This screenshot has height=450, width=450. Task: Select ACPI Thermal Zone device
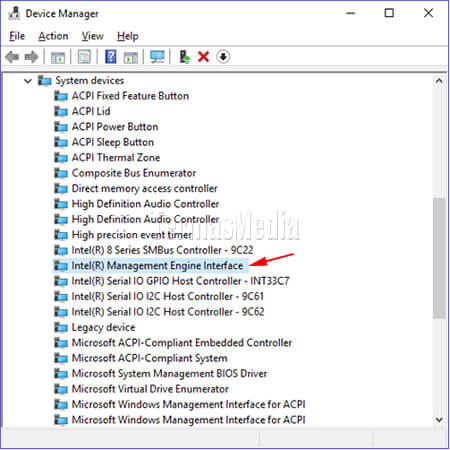(116, 158)
